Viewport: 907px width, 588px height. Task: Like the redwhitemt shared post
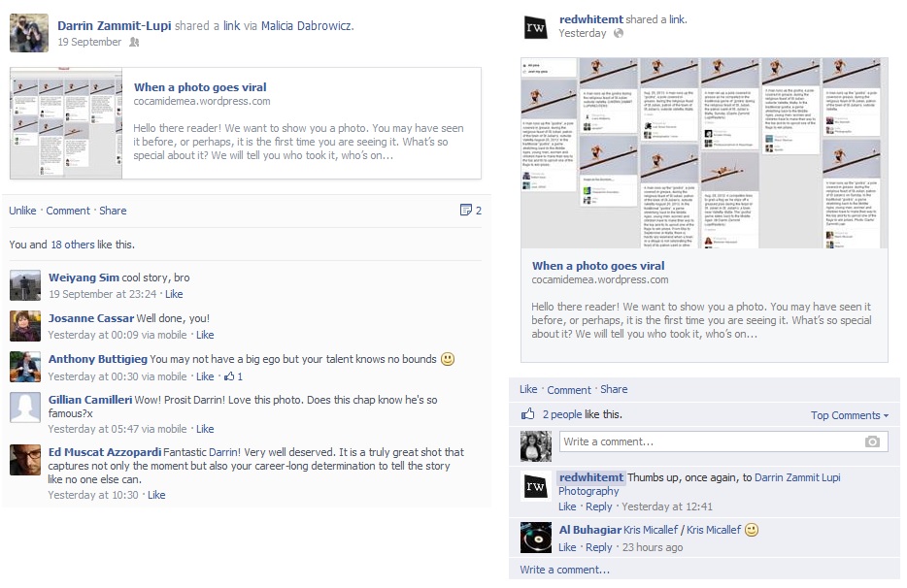(528, 389)
